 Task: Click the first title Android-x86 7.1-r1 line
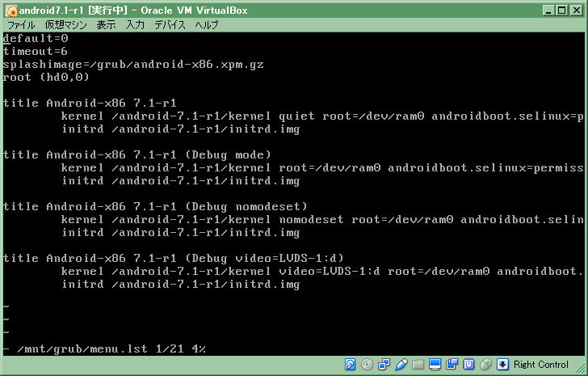coord(90,104)
